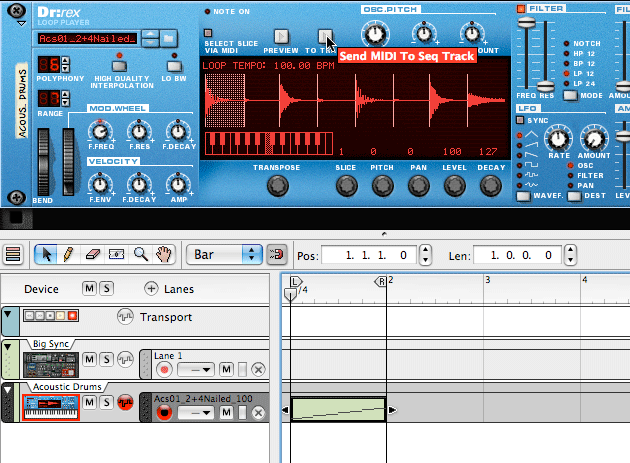Screen dimensions: 630x463
Task: Click the loop next/previous arrows button
Action: coord(150,39)
